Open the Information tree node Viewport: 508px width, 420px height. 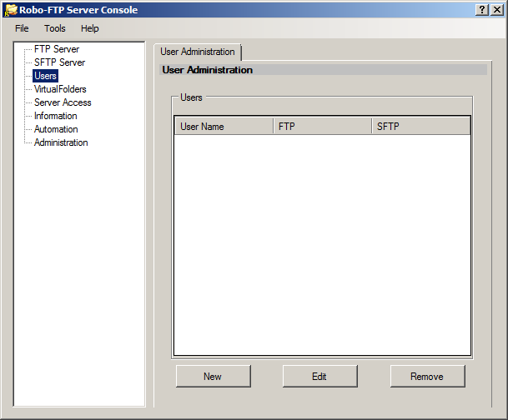(56, 116)
